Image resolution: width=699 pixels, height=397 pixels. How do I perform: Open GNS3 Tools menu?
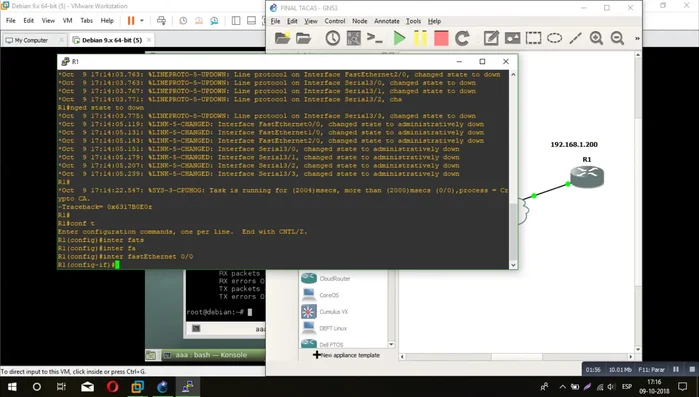[413, 21]
